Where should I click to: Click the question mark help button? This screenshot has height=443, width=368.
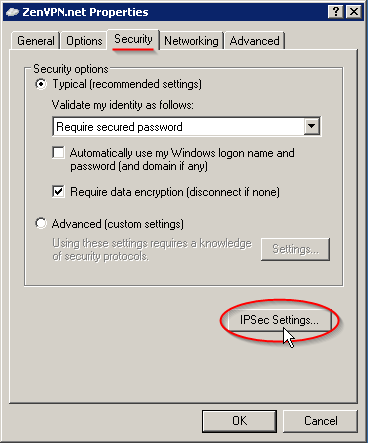[336, 12]
